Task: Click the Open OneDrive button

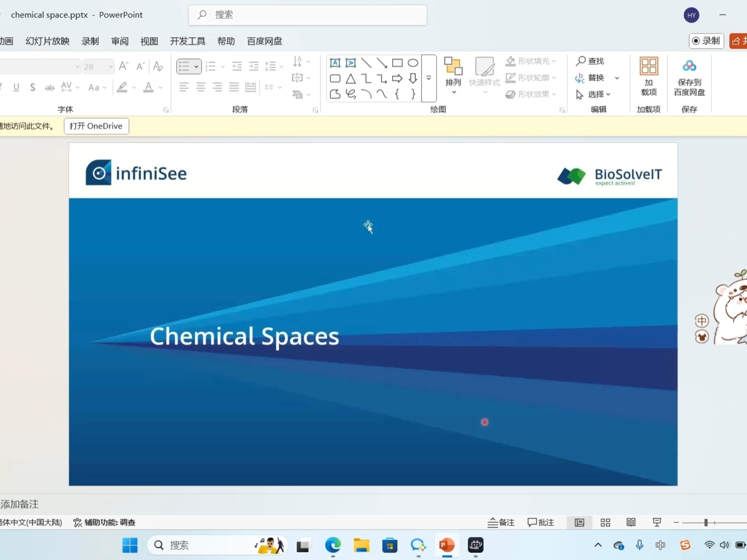Action: pyautogui.click(x=96, y=126)
